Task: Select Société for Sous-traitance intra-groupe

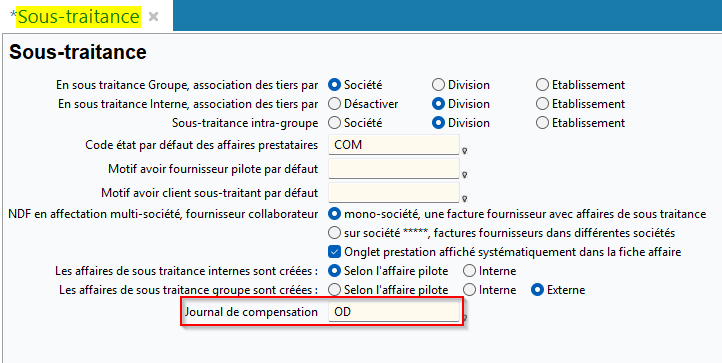Action: [x=334, y=123]
